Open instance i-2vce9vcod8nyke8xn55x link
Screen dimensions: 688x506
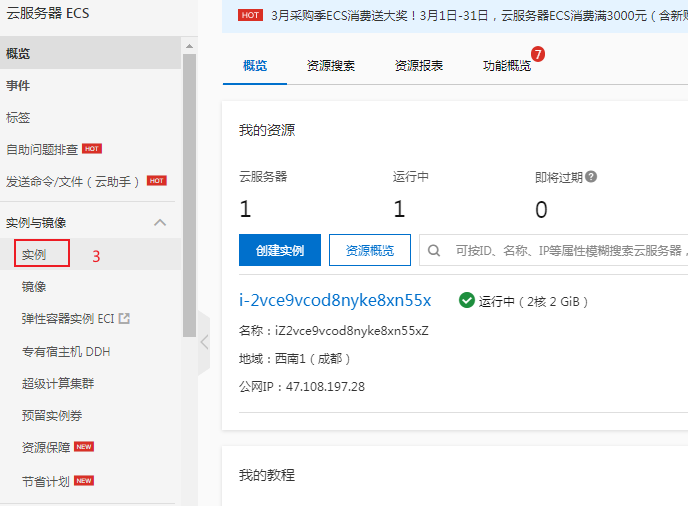tap(335, 301)
